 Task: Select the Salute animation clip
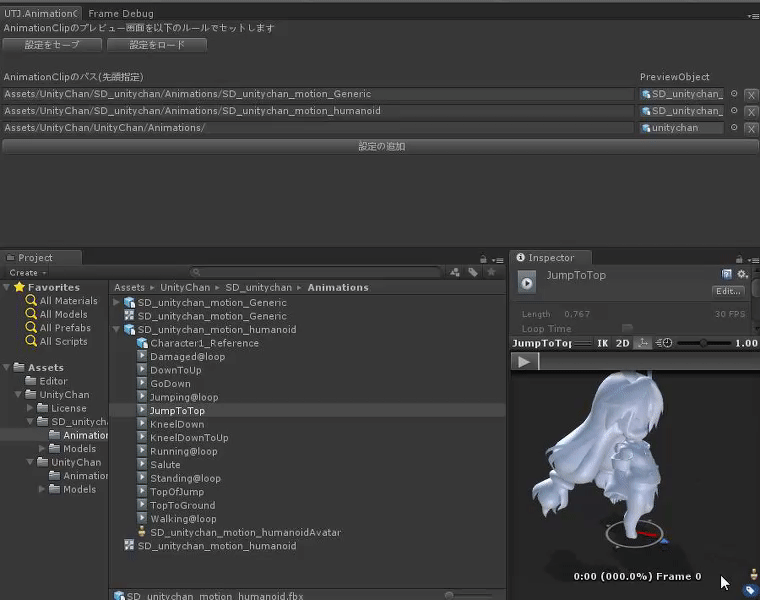tap(165, 465)
